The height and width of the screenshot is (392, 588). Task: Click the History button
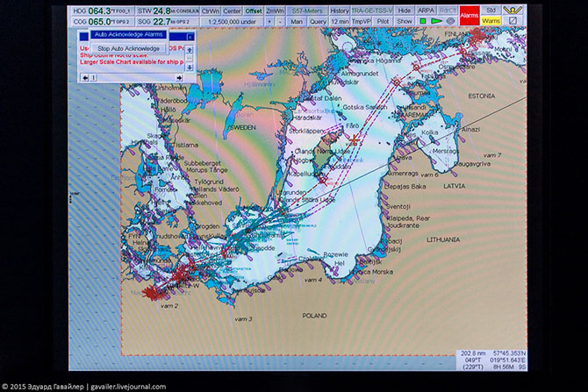340,11
